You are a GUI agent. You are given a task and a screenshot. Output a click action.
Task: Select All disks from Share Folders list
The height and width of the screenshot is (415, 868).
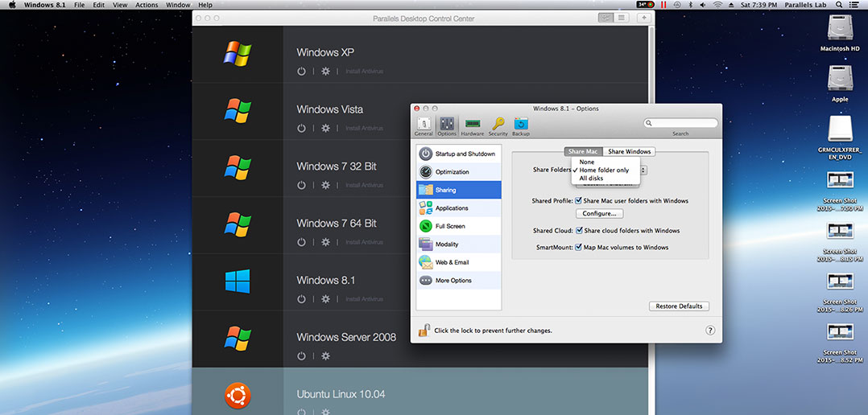pyautogui.click(x=591, y=179)
